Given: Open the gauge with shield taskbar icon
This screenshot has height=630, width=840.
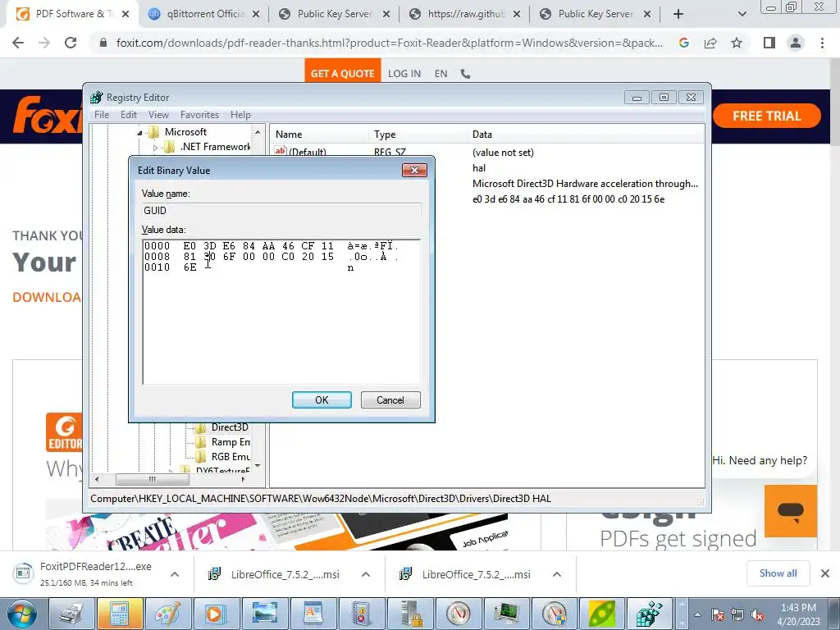Looking at the screenshot, I should pos(555,614).
